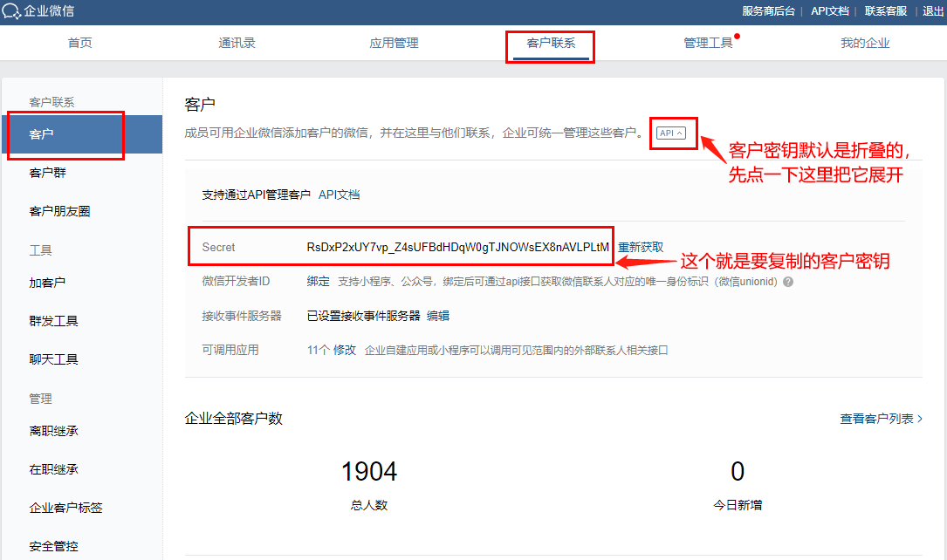Click the 已设置接收事件服务器 status text
Viewport: 947px width, 560px height.
(364, 317)
